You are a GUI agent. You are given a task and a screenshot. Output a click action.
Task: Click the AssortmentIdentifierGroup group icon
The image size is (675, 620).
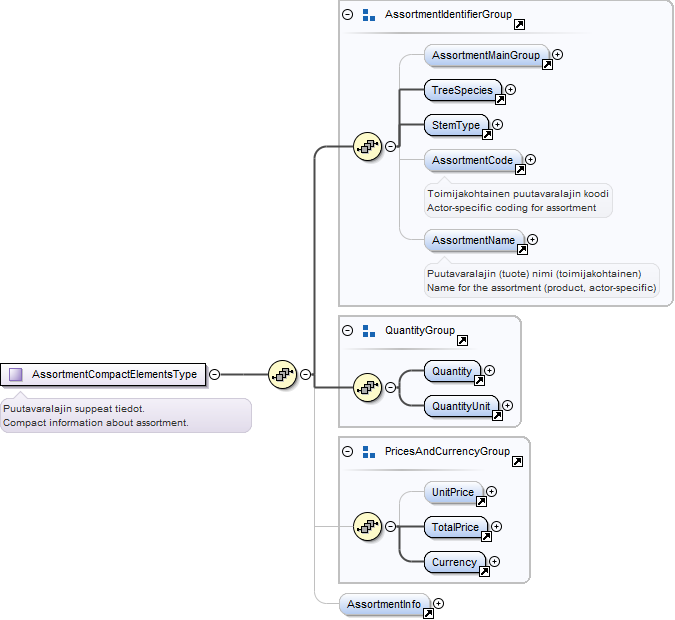pyautogui.click(x=369, y=15)
